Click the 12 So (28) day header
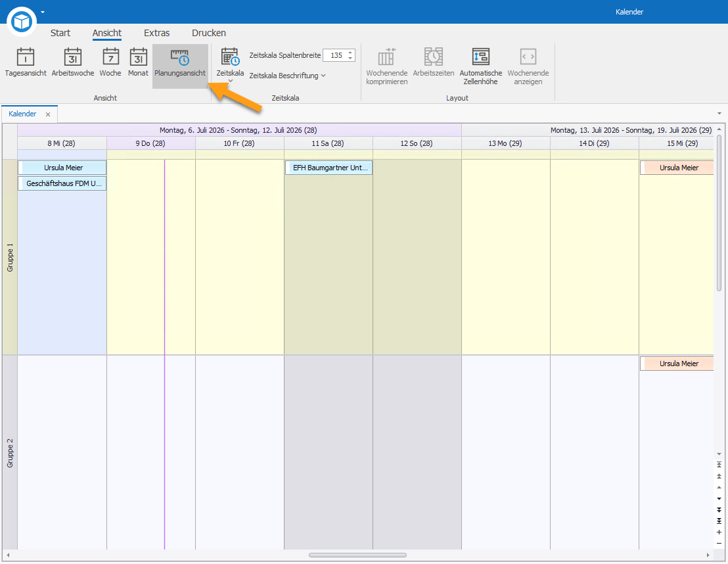Image resolution: width=728 pixels, height=564 pixels. pyautogui.click(x=417, y=143)
